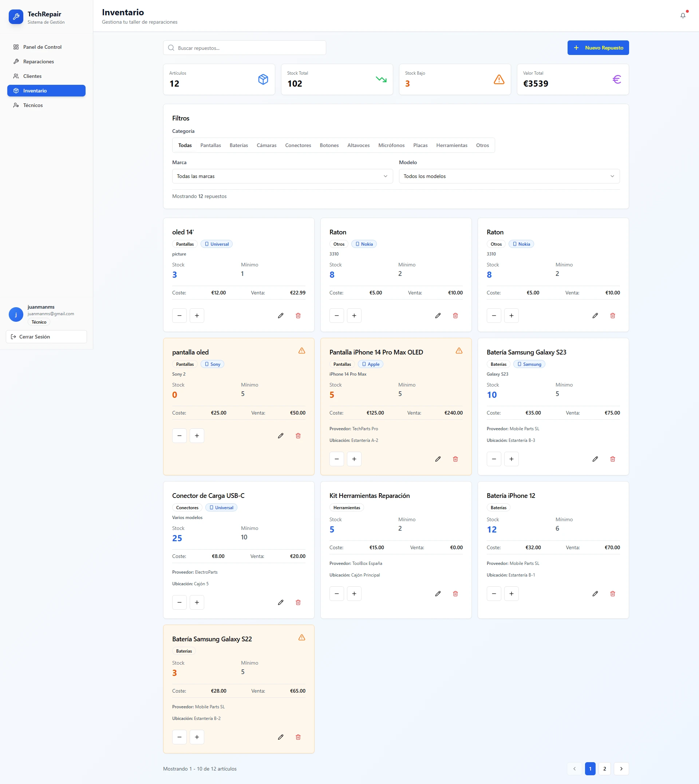Filter by Otros category
Viewport: 699px width, 784px height.
point(482,145)
